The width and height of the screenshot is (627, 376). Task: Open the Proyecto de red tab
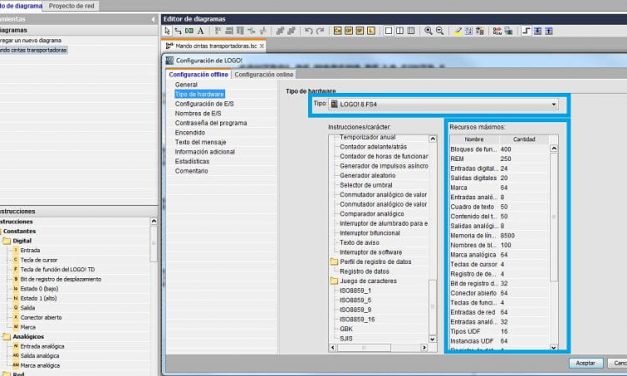[x=72, y=6]
